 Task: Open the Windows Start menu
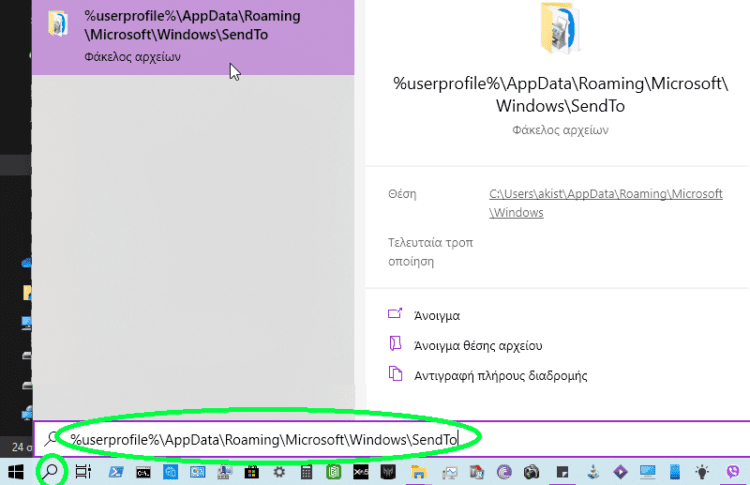pyautogui.click(x=15, y=473)
